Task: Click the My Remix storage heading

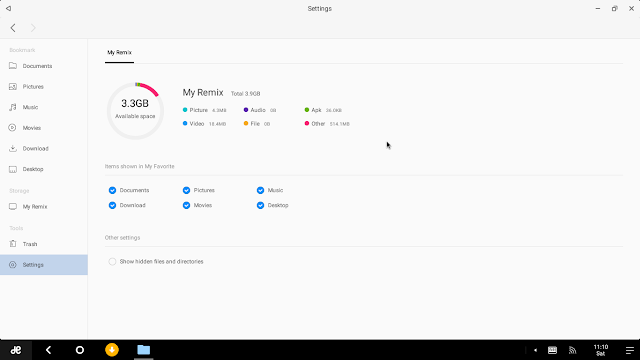Action: tap(203, 92)
